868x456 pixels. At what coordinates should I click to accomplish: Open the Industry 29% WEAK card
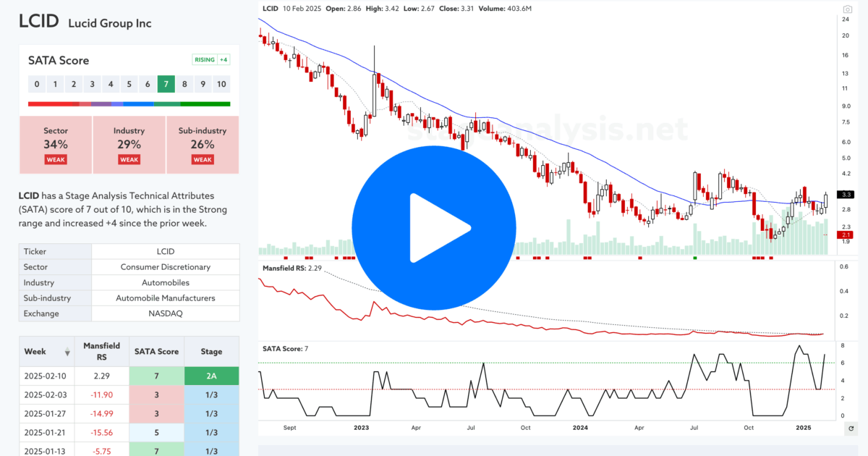pos(129,144)
